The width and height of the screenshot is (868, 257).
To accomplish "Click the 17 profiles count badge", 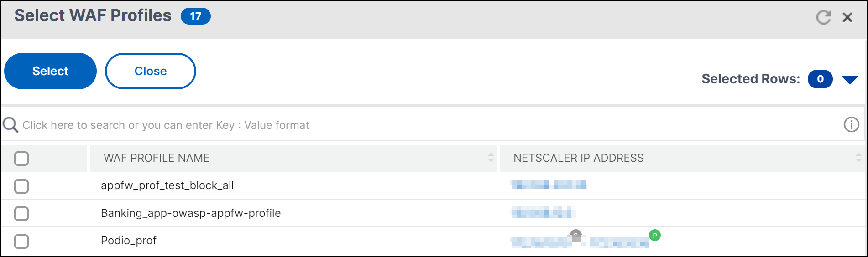I will (195, 16).
